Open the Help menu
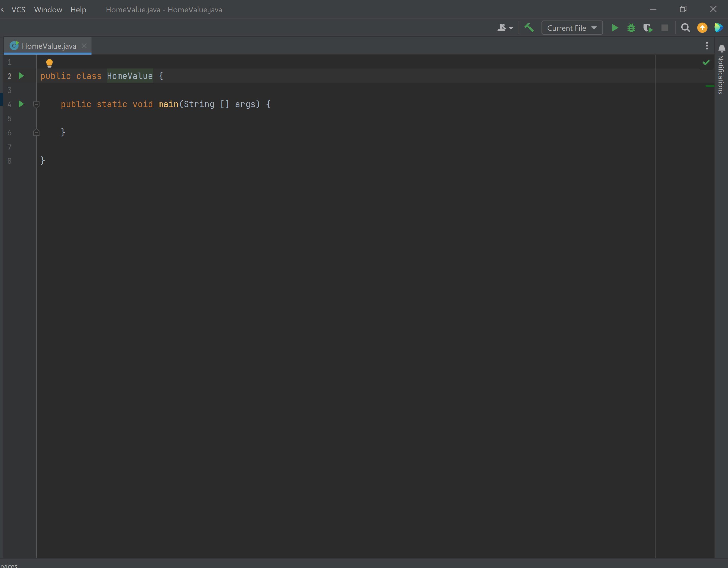 [78, 10]
